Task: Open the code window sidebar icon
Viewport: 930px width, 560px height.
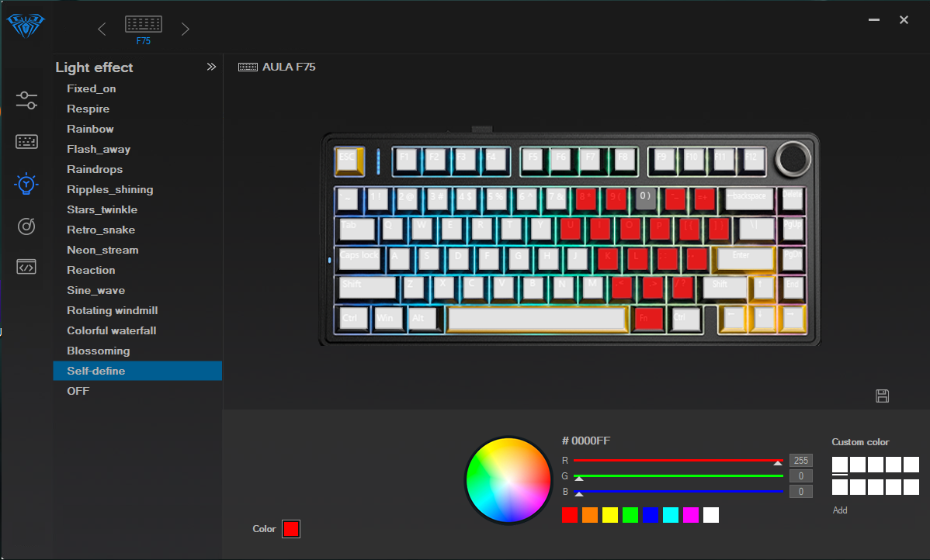Action: pos(26,267)
